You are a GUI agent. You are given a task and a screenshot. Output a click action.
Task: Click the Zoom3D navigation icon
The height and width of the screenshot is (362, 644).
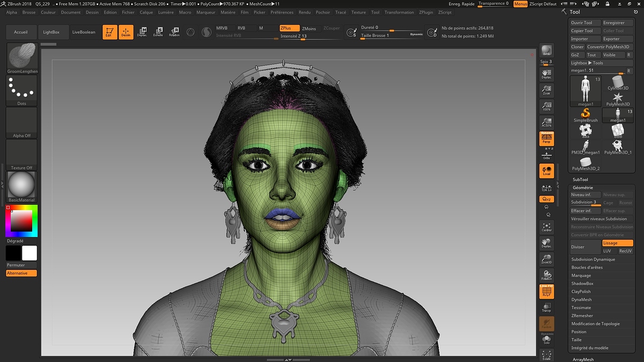tap(546, 260)
